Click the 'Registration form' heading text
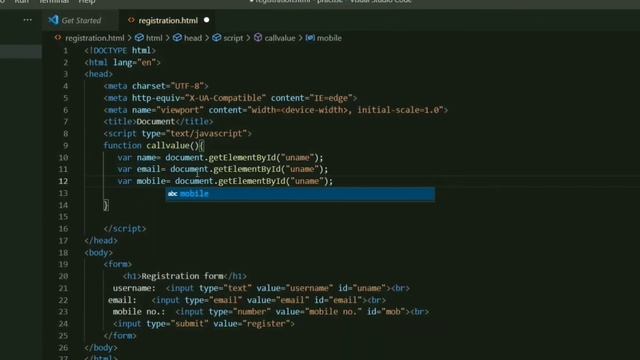The width and height of the screenshot is (640, 360). pyautogui.click(x=182, y=276)
